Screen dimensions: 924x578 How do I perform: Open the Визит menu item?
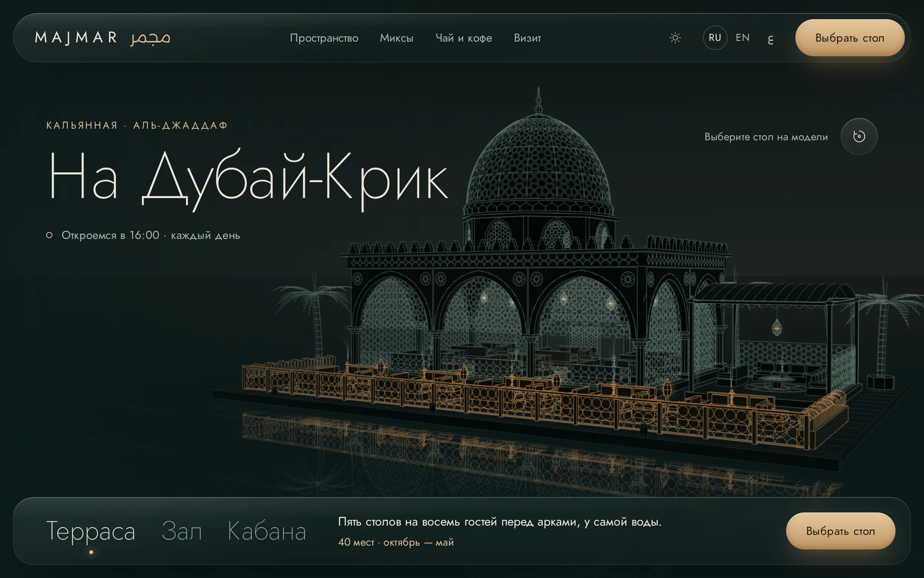(x=527, y=38)
